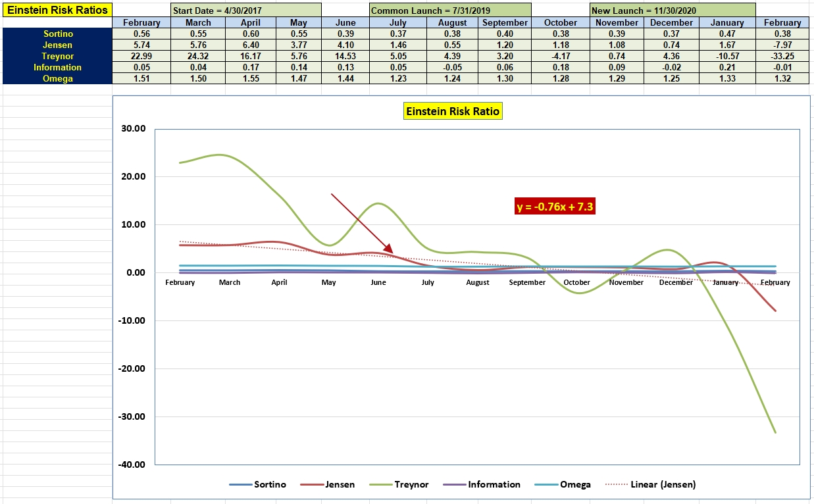
Task: Click the Sortino row header
Action: 57,34
